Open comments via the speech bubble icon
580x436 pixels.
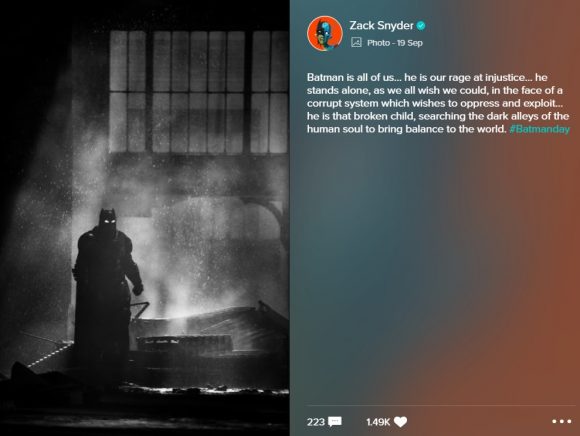coord(335,422)
